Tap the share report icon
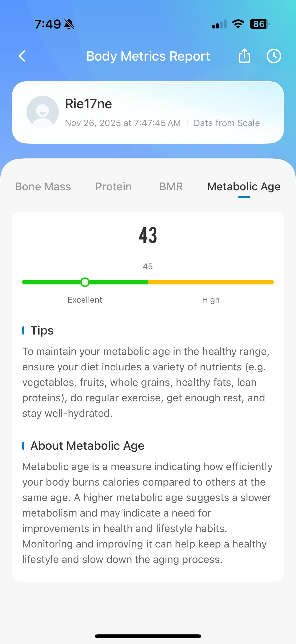The width and height of the screenshot is (296, 644). pos(244,56)
